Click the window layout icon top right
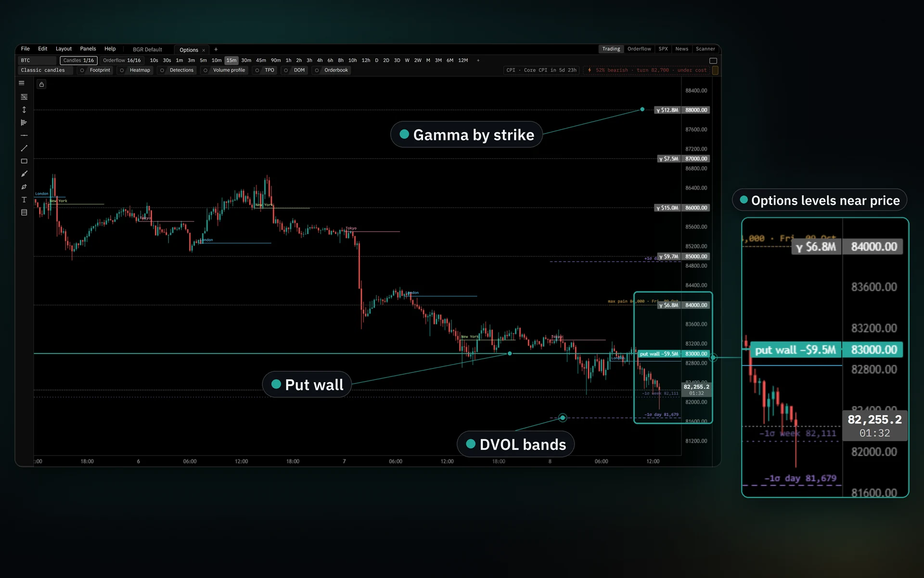 tap(713, 61)
